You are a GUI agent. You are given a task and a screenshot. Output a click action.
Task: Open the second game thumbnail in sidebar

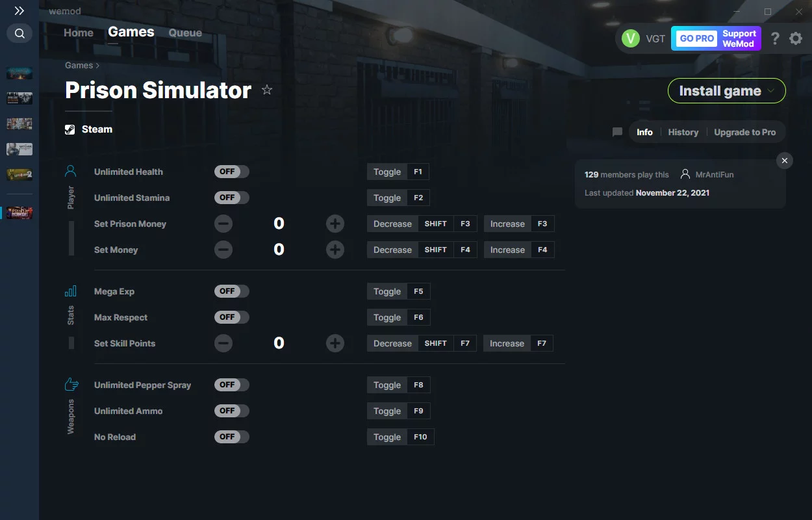pos(19,98)
